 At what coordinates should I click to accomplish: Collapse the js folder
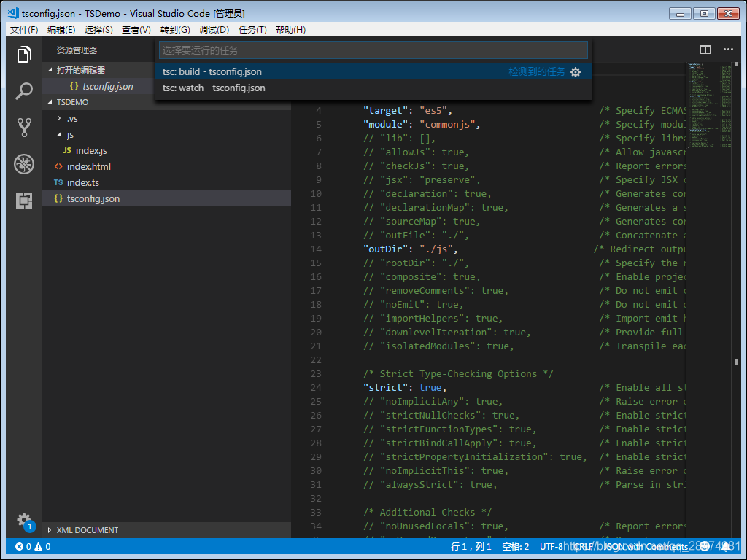click(x=59, y=134)
